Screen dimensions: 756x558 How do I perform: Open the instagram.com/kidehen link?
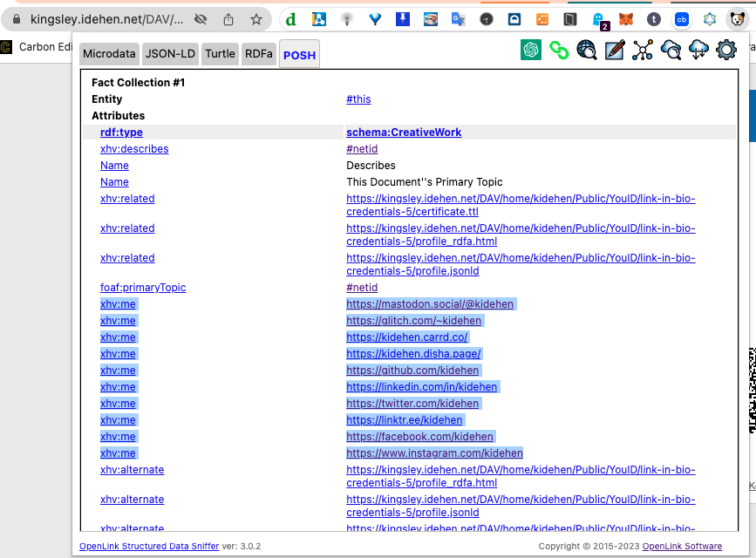click(x=434, y=453)
